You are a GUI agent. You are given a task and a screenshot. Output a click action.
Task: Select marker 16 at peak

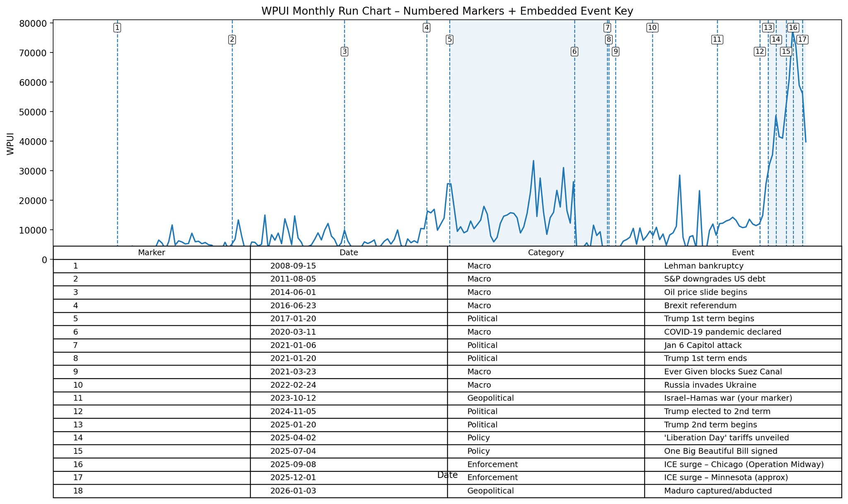click(x=793, y=28)
